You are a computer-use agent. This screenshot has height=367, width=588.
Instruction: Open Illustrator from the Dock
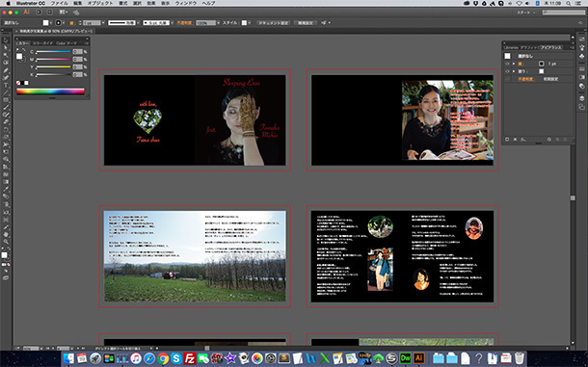click(418, 358)
